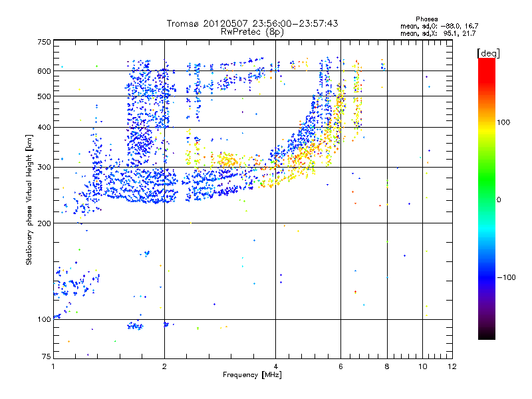Click the x-axis tick label '12'

[452, 366]
